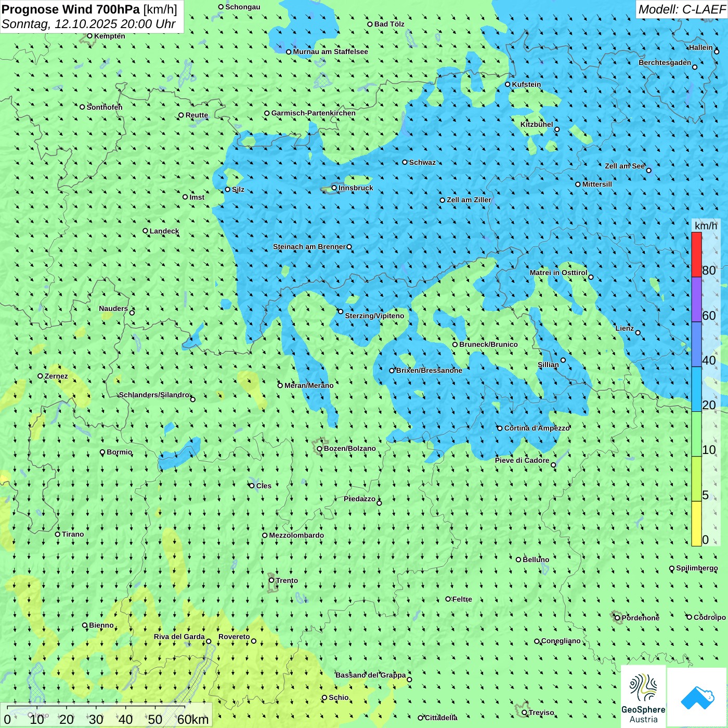Click the Cortina d'Ampezzo marker
This screenshot has width=728, height=728.
(500, 428)
